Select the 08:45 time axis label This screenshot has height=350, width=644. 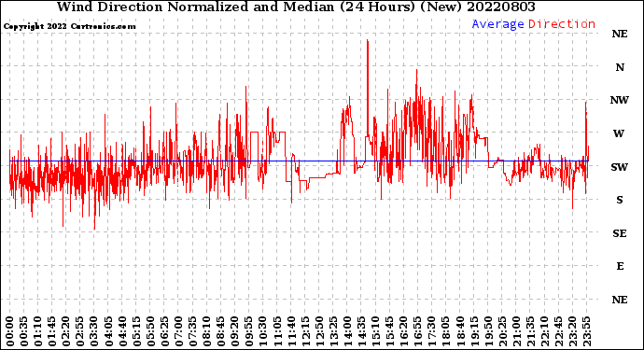pyautogui.click(x=220, y=331)
